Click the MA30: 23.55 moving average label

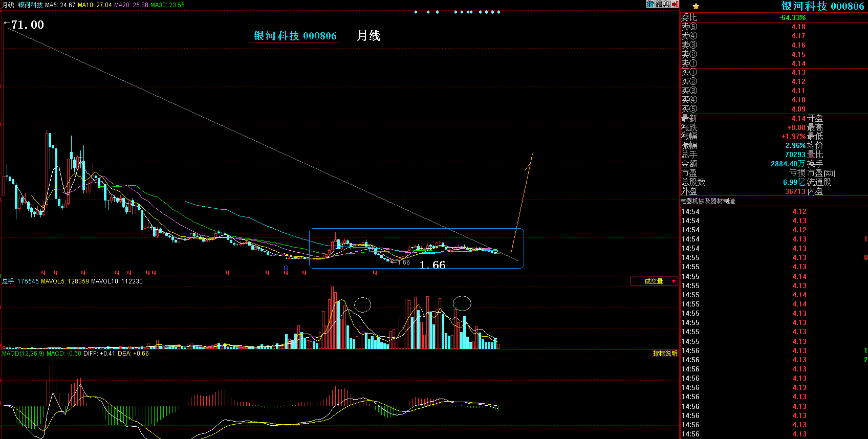[167, 5]
